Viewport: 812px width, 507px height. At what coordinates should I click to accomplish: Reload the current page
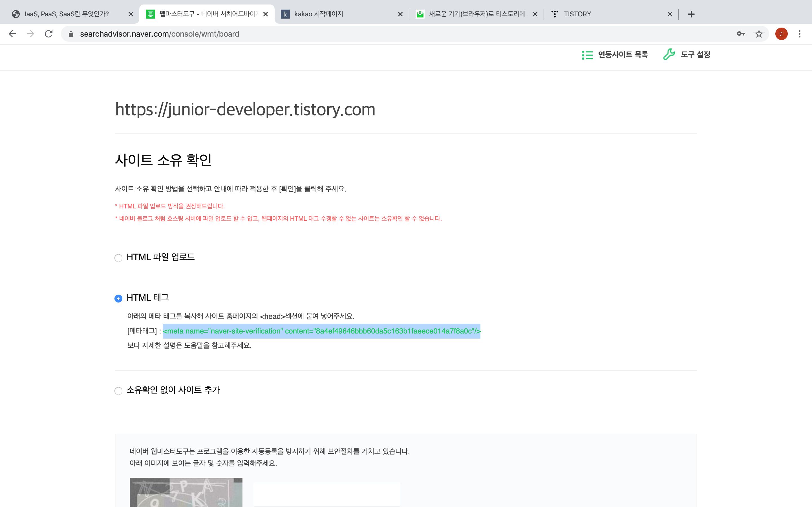click(49, 34)
